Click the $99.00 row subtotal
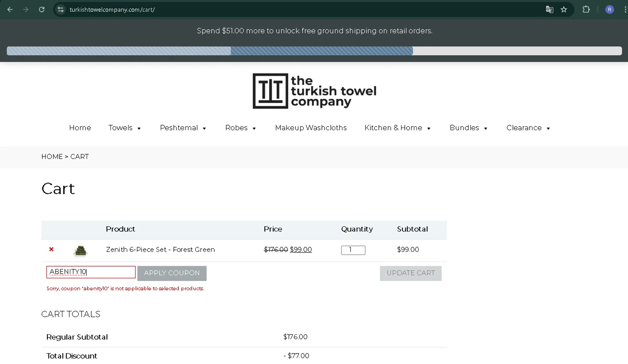 coord(408,249)
